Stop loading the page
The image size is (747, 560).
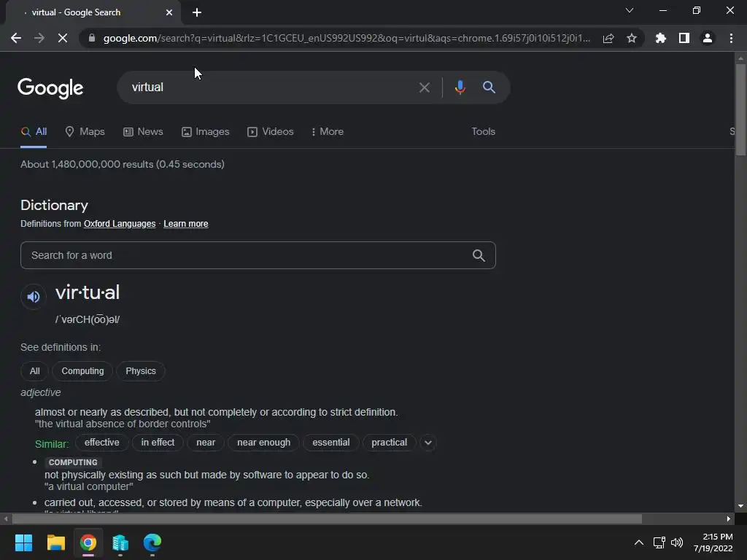(63, 38)
